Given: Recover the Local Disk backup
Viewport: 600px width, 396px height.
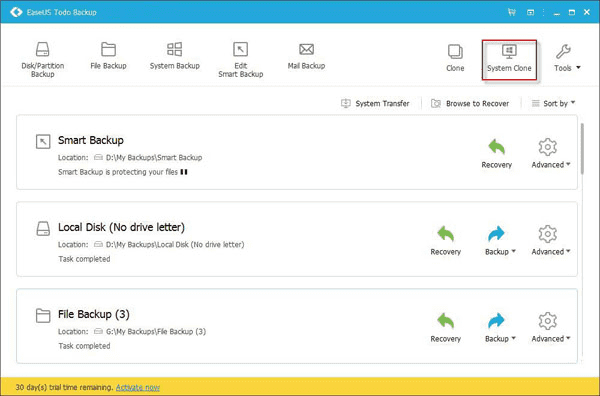Looking at the screenshot, I should pyautogui.click(x=445, y=241).
